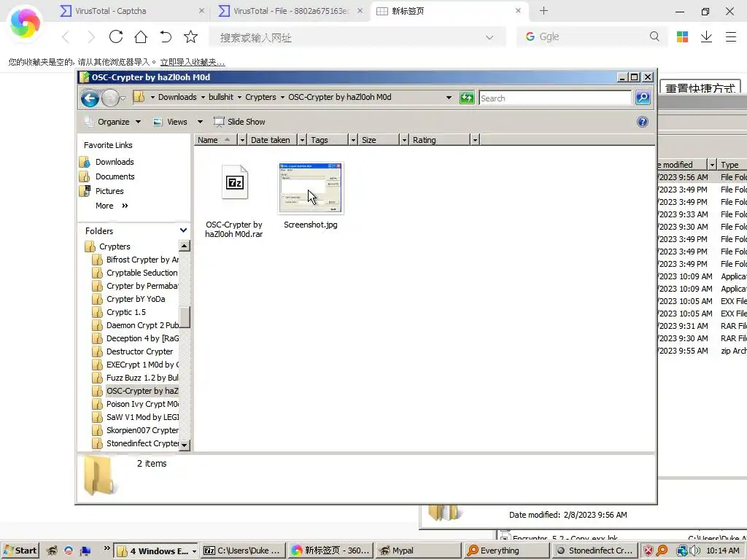Open address bar history dropdown
Viewport: 747px width, 560px height.
coord(449,97)
